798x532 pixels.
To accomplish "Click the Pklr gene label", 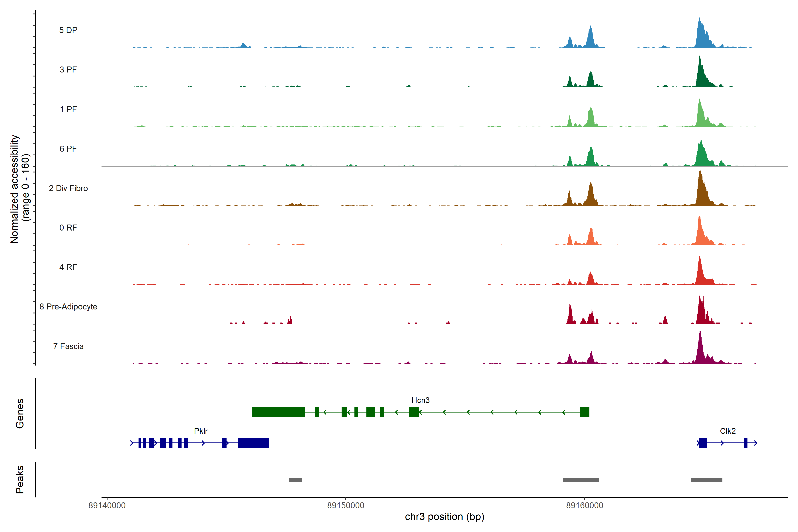I will (x=201, y=431).
